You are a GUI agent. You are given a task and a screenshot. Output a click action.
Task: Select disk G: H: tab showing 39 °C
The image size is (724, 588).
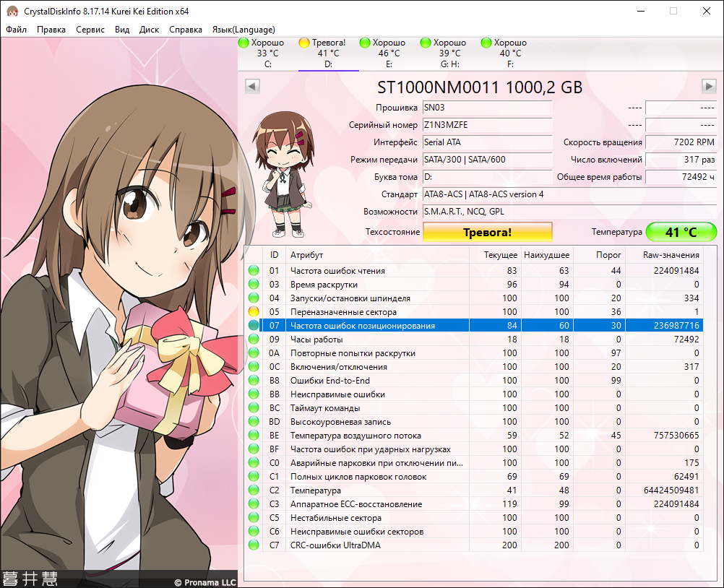pos(449,53)
